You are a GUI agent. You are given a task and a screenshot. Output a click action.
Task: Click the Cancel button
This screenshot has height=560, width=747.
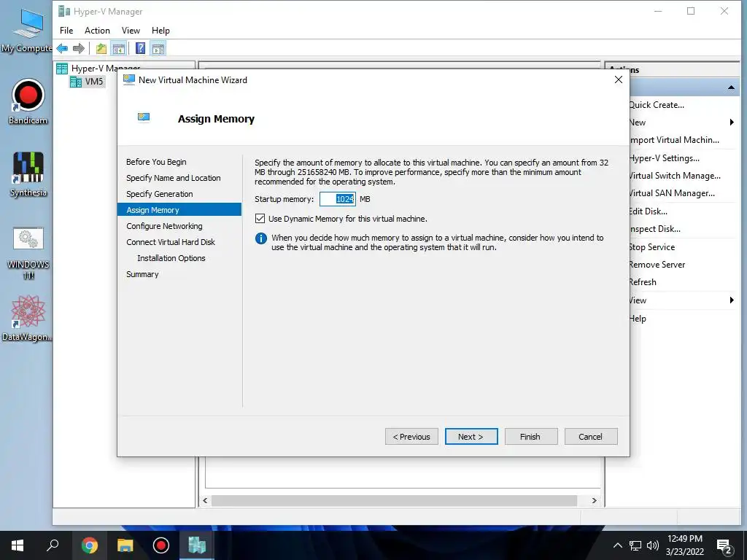(591, 437)
